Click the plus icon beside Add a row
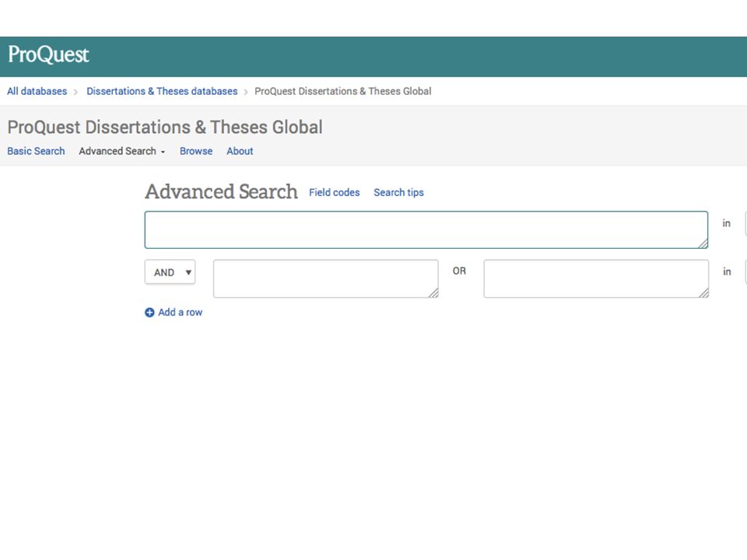This screenshot has width=747, height=560. [x=149, y=313]
